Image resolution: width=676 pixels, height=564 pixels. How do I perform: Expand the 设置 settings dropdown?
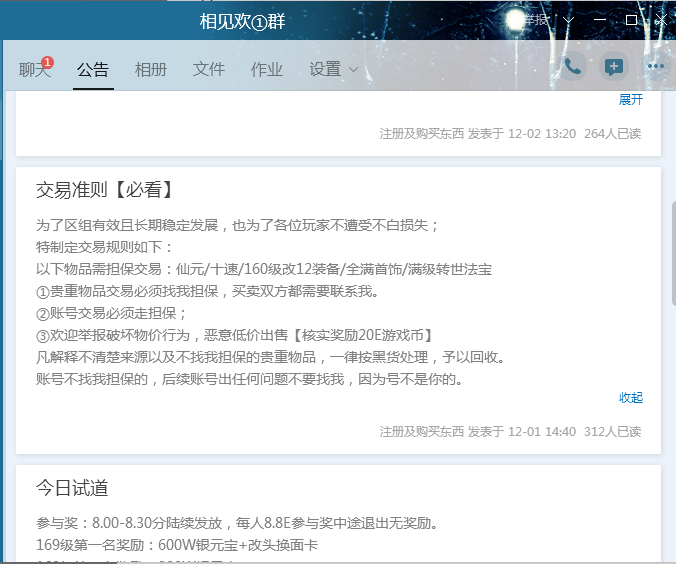click(x=334, y=69)
